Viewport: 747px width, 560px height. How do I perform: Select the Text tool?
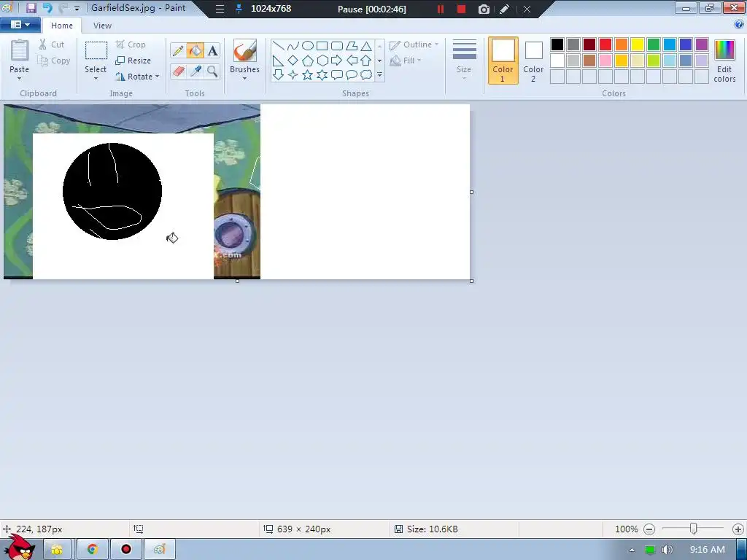[x=212, y=50]
